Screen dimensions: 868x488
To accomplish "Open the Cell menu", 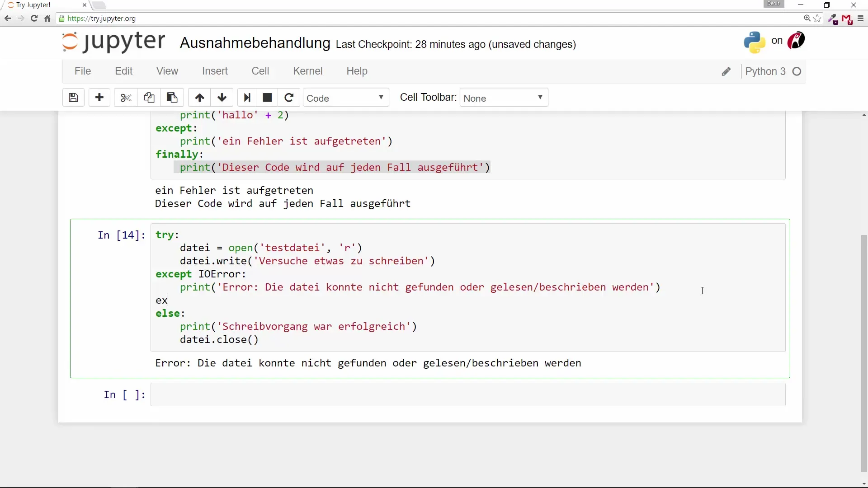I will [x=260, y=71].
